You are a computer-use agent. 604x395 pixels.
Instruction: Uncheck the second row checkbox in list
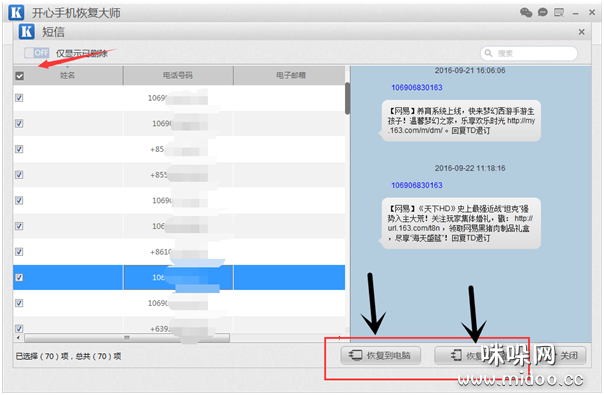[x=19, y=123]
